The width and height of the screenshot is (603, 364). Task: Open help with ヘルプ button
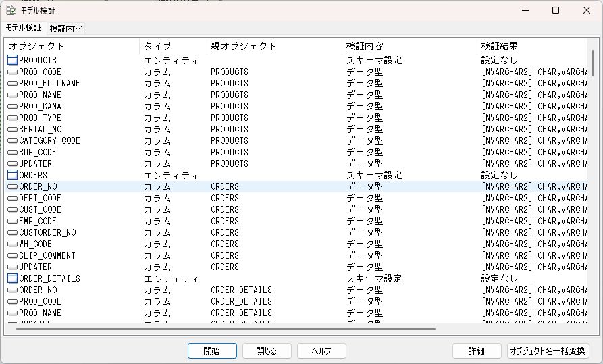(x=321, y=351)
